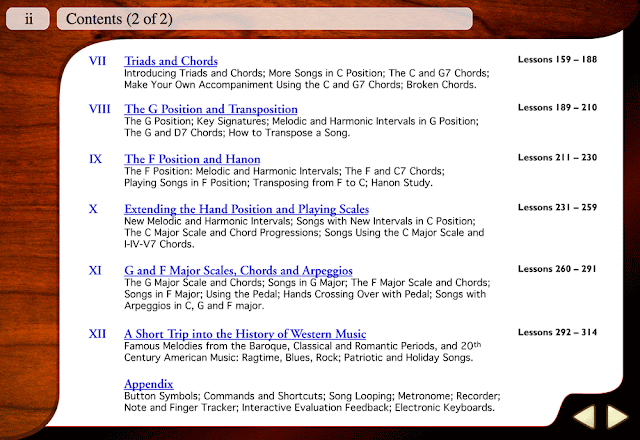Click description 'New Melodic and Harmonic Intervals'
The image size is (640, 440).
300,221
